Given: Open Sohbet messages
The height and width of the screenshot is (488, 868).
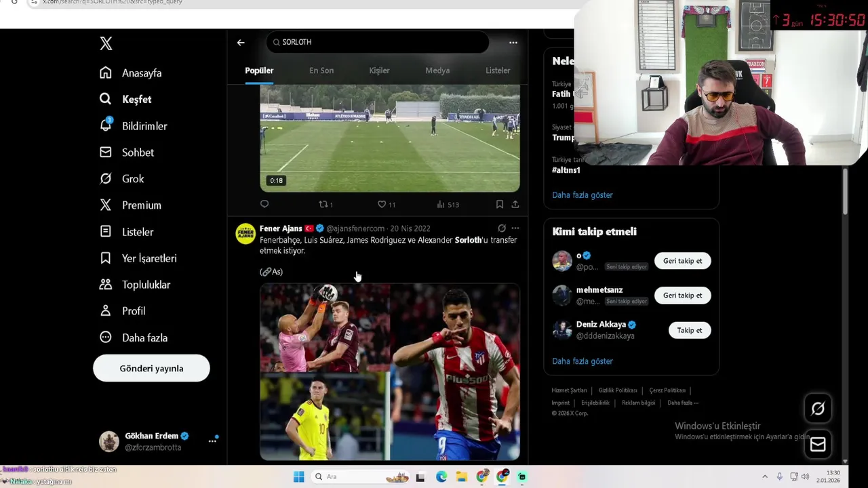Looking at the screenshot, I should pos(127,152).
